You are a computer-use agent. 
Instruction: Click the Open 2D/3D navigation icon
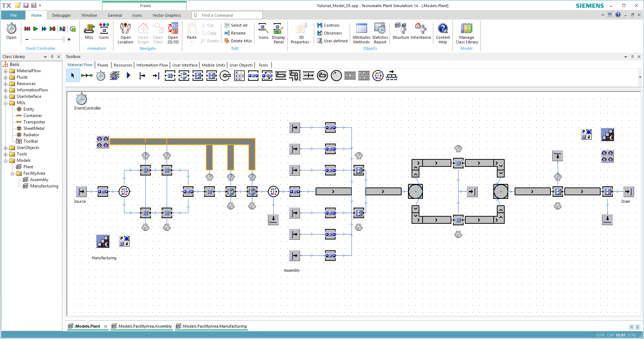point(173,33)
